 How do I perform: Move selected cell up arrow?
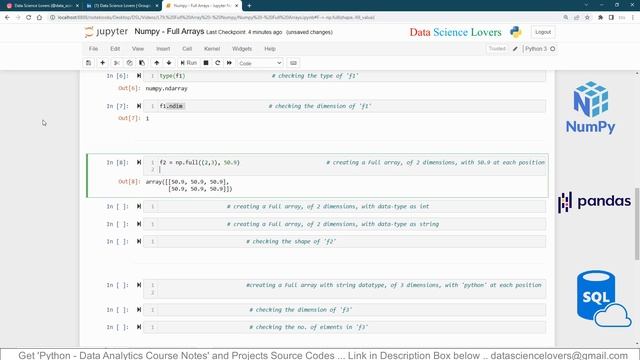click(x=156, y=63)
